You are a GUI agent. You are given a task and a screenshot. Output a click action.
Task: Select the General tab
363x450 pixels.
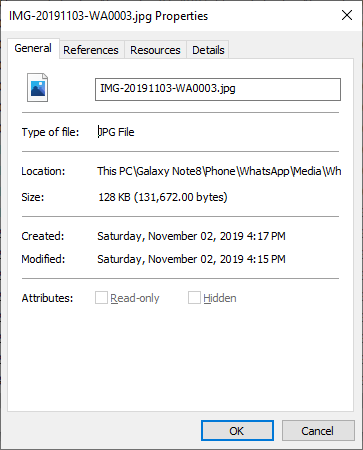33,49
